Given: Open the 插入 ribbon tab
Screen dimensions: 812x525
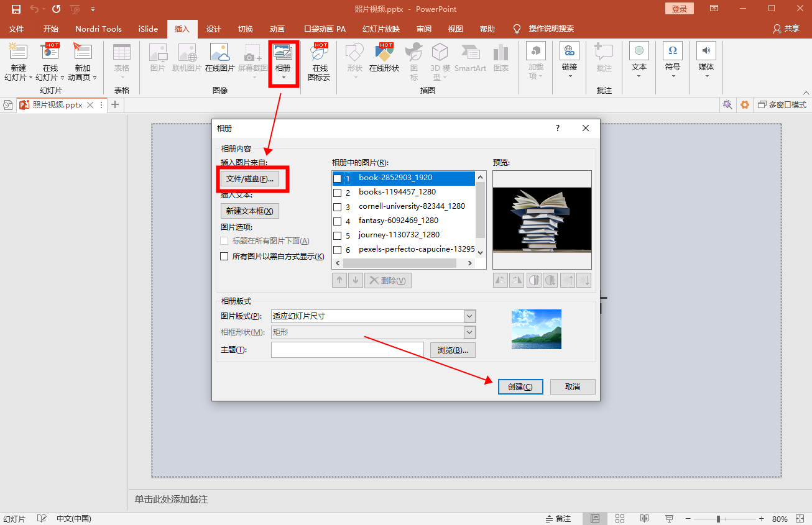Looking at the screenshot, I should click(182, 29).
